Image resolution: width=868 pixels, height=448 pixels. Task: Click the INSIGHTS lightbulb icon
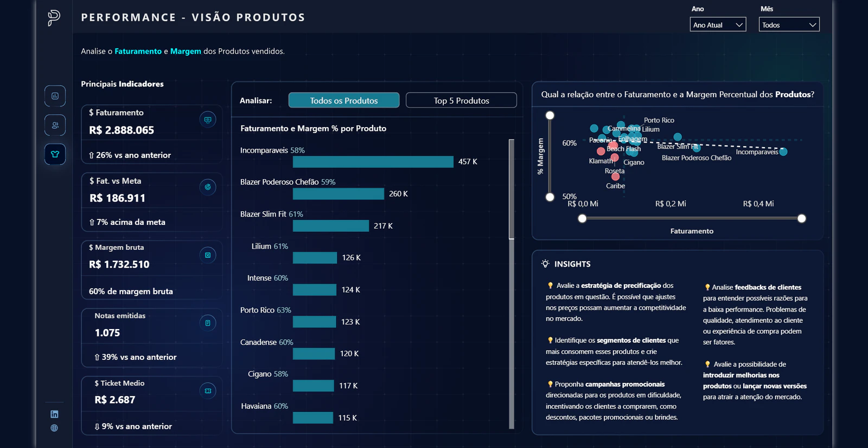click(x=545, y=264)
